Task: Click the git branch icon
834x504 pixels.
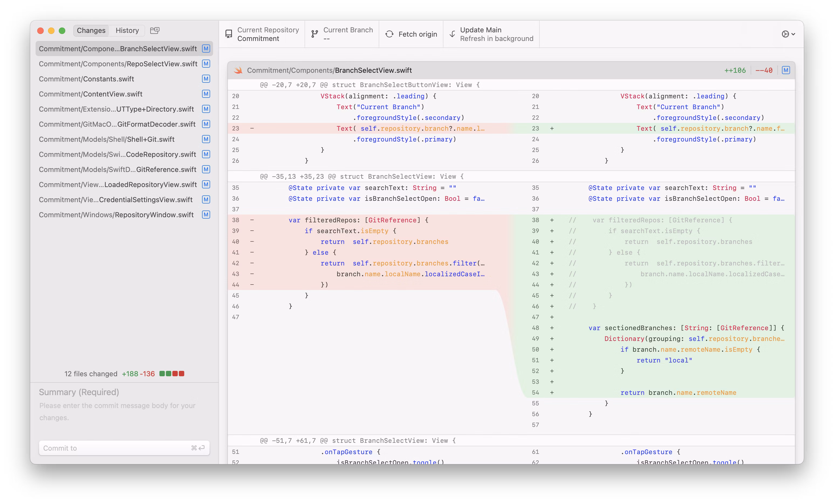Action: (x=315, y=34)
